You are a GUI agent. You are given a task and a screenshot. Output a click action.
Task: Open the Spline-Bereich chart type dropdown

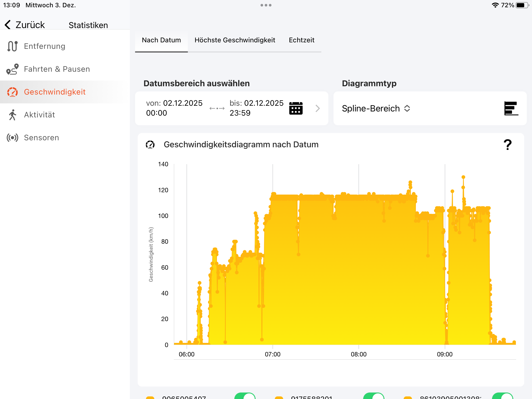click(x=376, y=108)
